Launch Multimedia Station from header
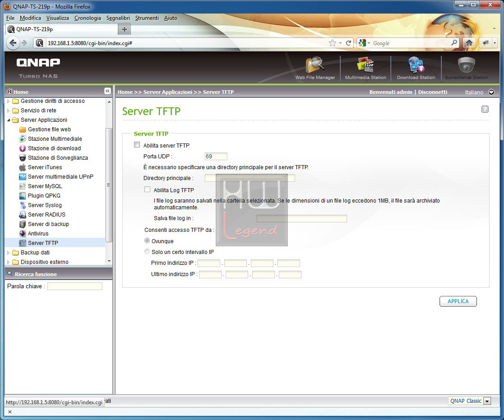 click(365, 68)
